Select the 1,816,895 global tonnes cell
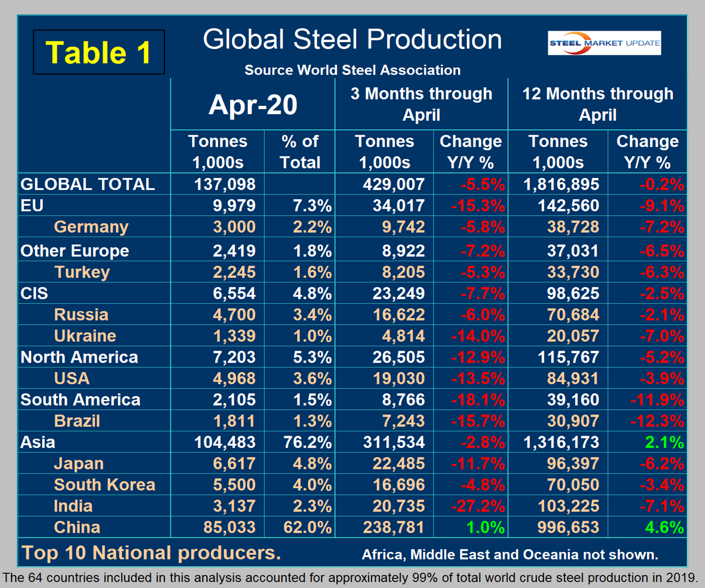Screen dimensions: 705x588 [561, 184]
